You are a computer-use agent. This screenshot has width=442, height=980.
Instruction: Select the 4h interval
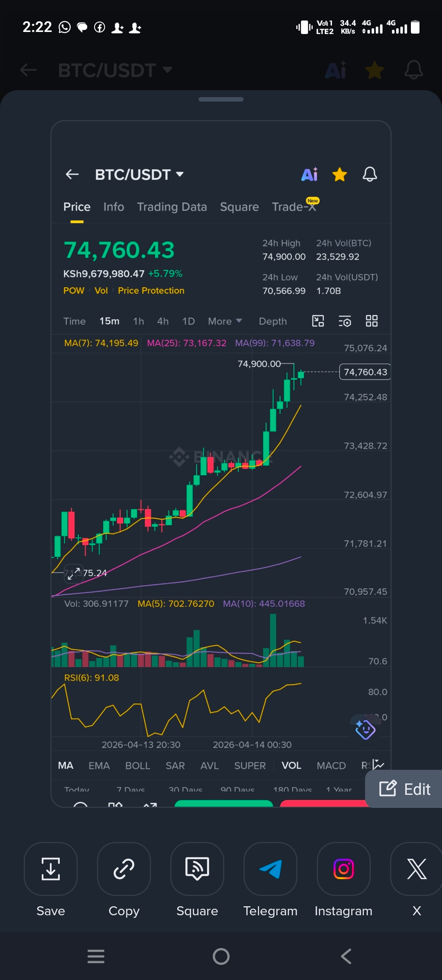point(163,321)
